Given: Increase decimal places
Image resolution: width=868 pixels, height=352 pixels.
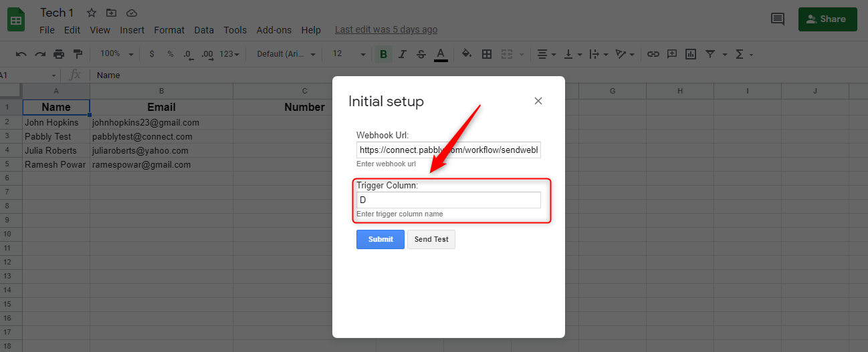Looking at the screenshot, I should [207, 54].
